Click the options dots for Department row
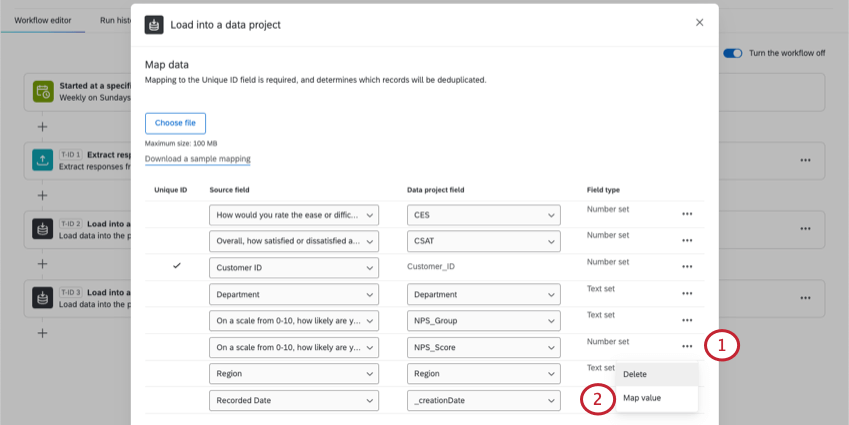The image size is (849, 425). 687,294
